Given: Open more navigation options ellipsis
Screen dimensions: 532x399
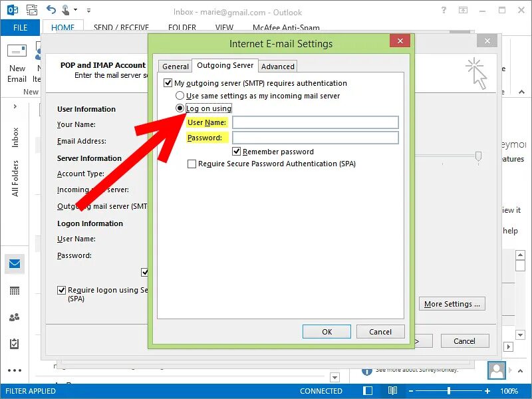Looking at the screenshot, I should (x=15, y=370).
